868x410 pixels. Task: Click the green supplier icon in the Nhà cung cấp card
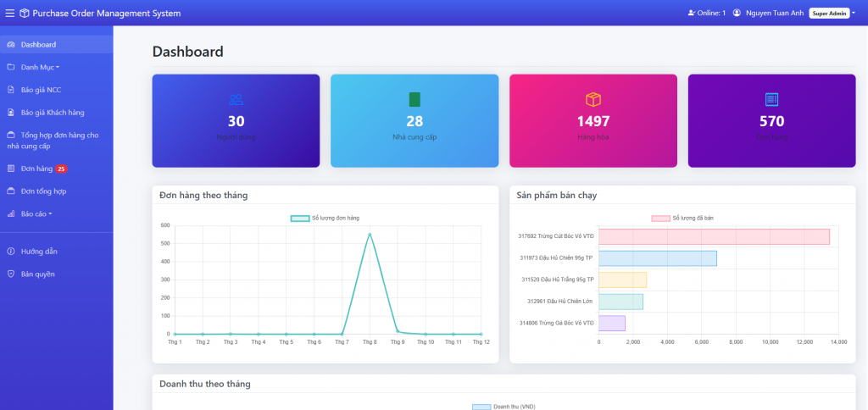[415, 100]
